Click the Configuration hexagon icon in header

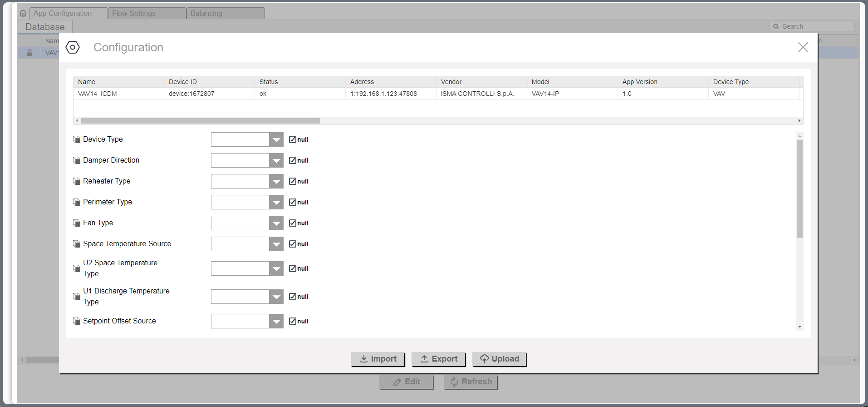tap(73, 47)
